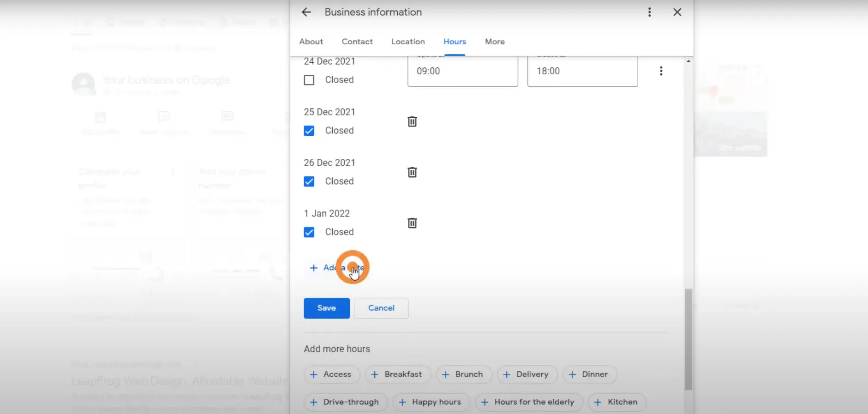Tick the Closed checkbox for 24 Dec 2021
The height and width of the screenshot is (414, 868).
coord(309,80)
